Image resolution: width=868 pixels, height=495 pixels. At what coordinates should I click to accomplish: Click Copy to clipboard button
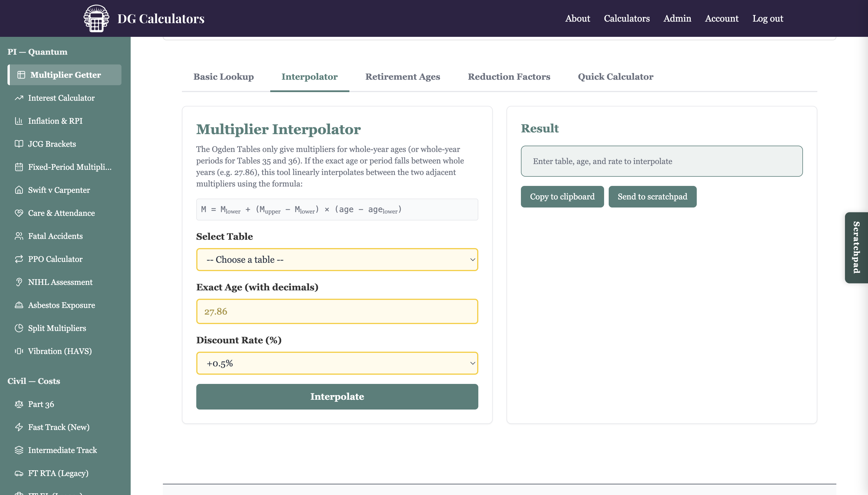click(562, 197)
